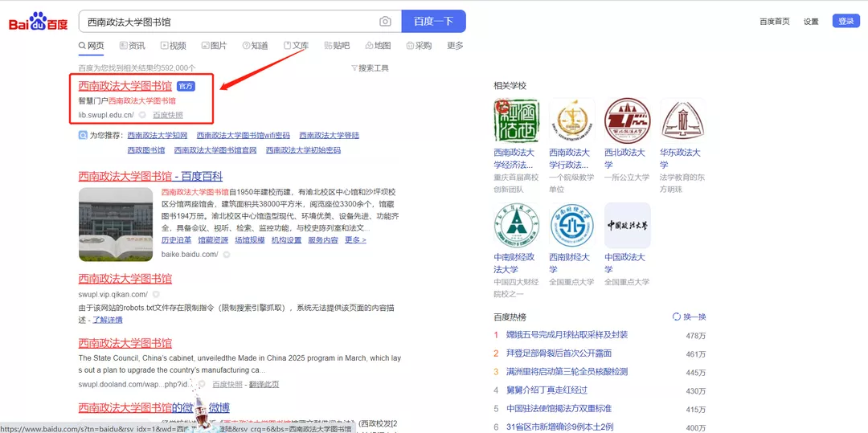Click the Baike library building thumbnail

tap(116, 224)
